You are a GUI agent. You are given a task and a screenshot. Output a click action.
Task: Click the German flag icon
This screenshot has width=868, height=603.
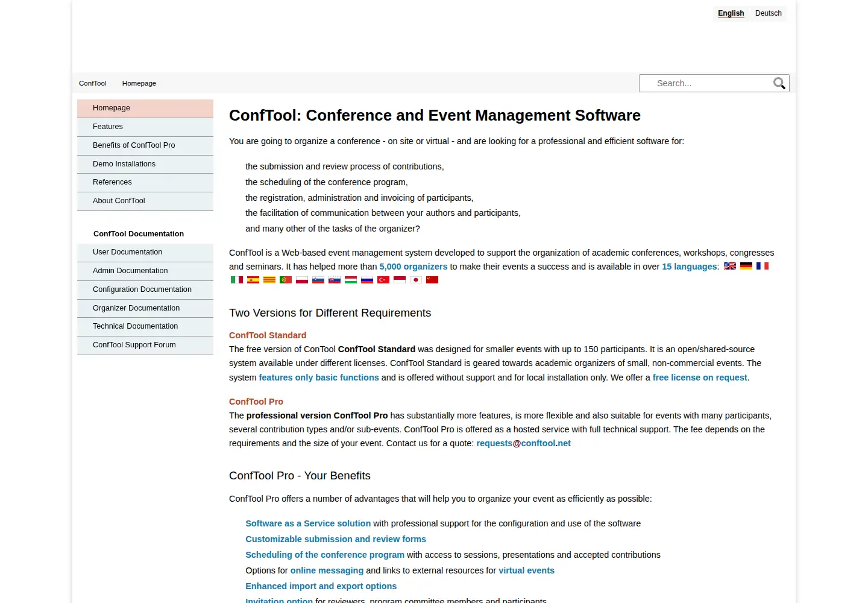pos(746,266)
